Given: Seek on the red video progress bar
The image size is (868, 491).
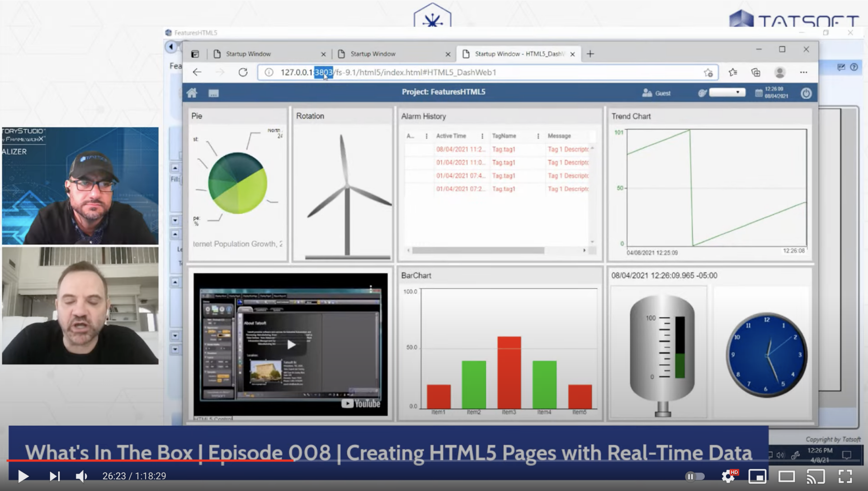Looking at the screenshot, I should coord(151,461).
